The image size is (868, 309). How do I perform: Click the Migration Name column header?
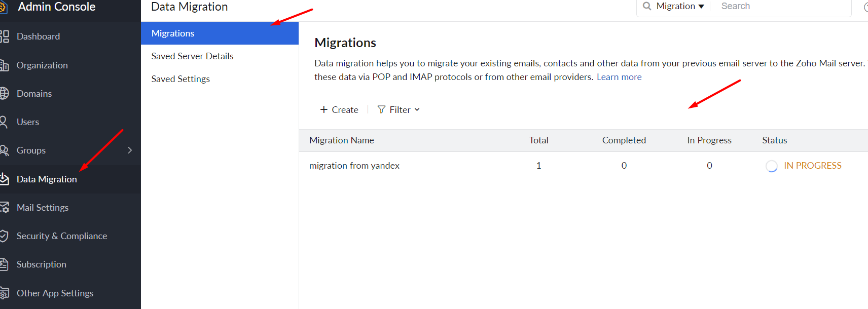(x=342, y=140)
